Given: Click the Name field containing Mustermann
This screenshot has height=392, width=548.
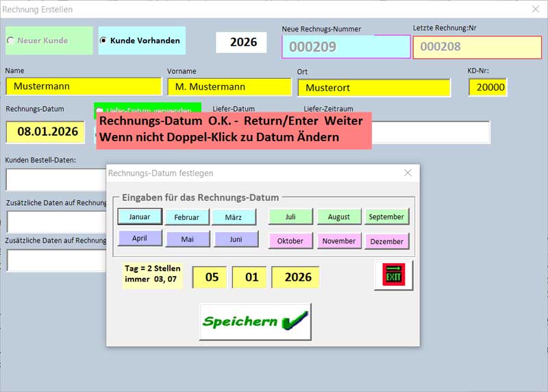Looking at the screenshot, I should 84,87.
